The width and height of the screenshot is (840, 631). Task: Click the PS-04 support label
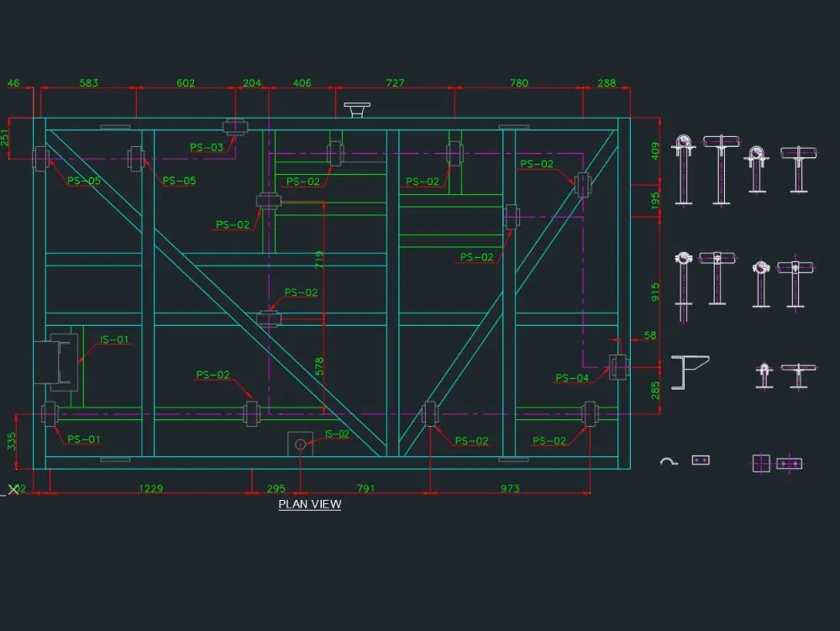click(x=571, y=378)
